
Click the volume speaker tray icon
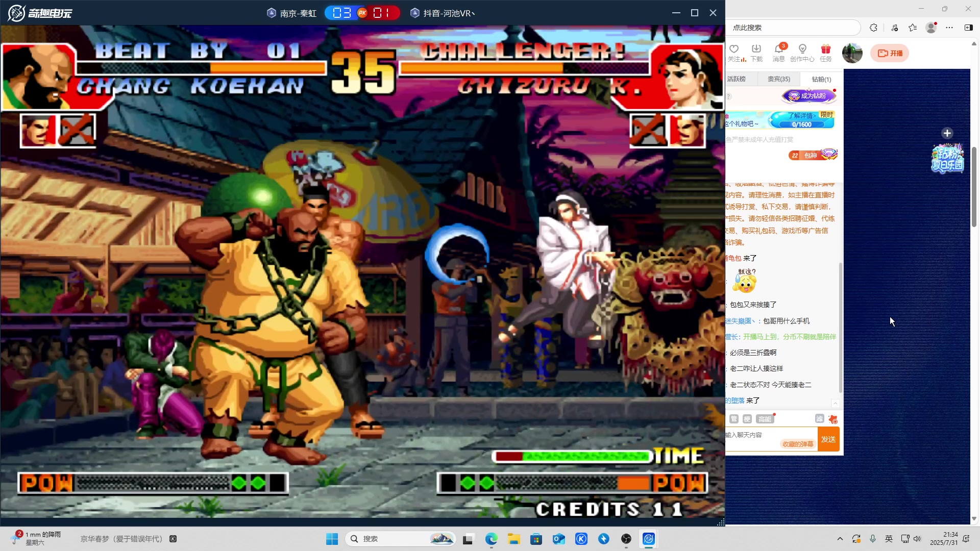pyautogui.click(x=917, y=539)
